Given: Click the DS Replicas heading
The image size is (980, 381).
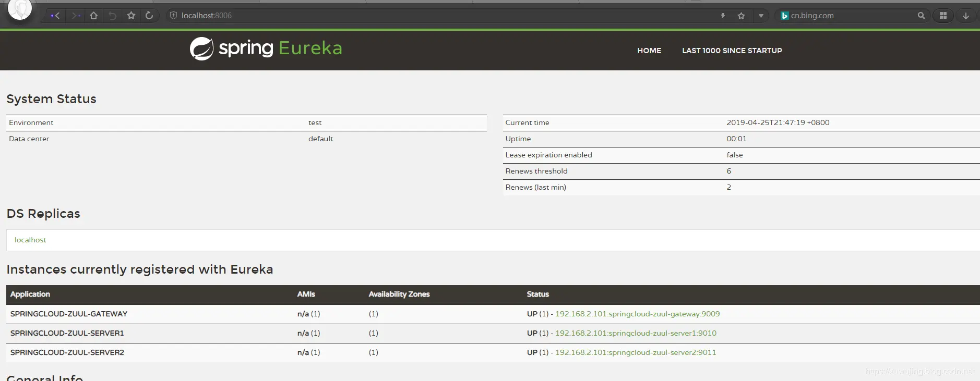Looking at the screenshot, I should point(43,214).
